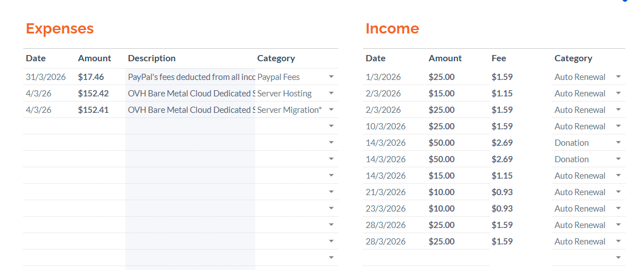
Task: Click the Income section heading
Action: point(392,28)
